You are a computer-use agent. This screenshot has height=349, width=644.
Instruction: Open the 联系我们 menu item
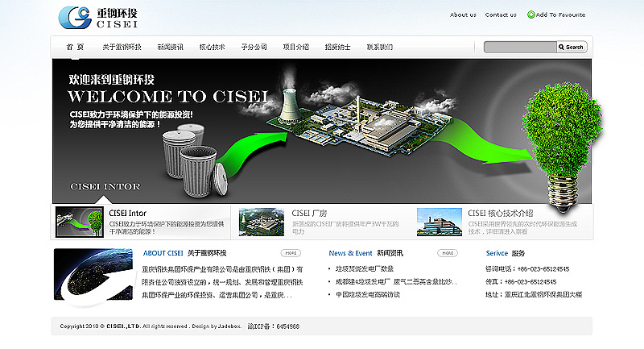coord(379,47)
